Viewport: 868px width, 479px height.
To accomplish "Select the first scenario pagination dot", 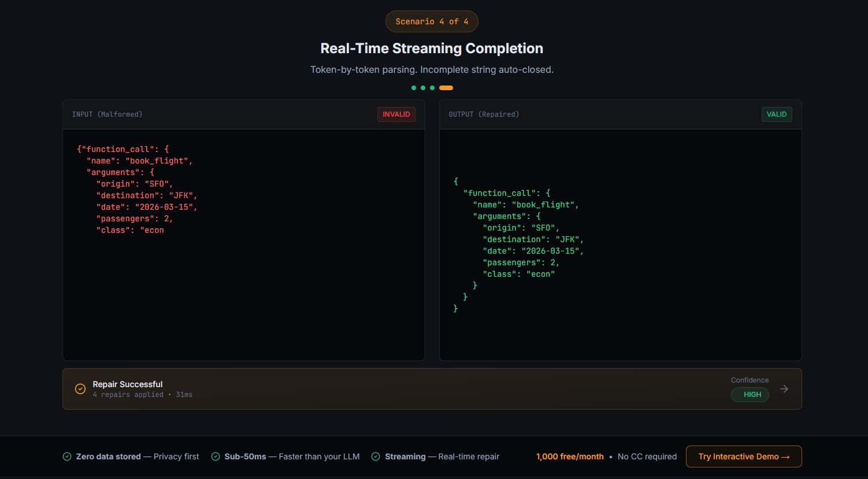I will 414,88.
